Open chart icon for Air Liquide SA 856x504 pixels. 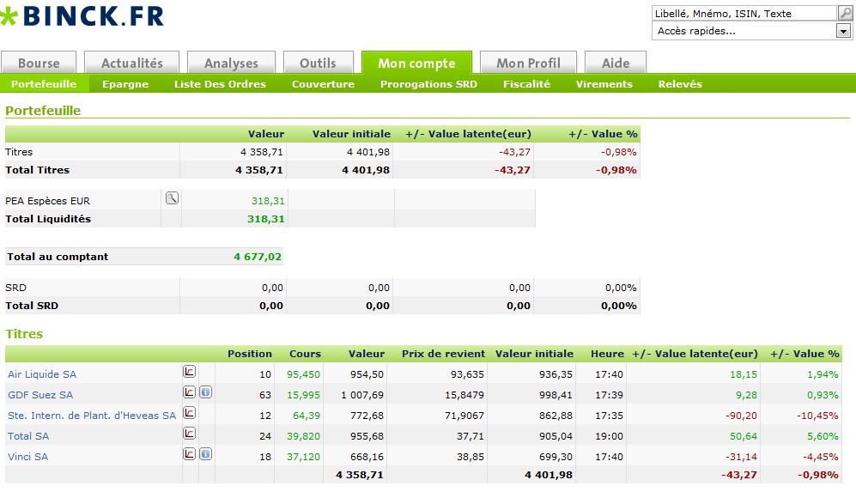pyautogui.click(x=190, y=372)
